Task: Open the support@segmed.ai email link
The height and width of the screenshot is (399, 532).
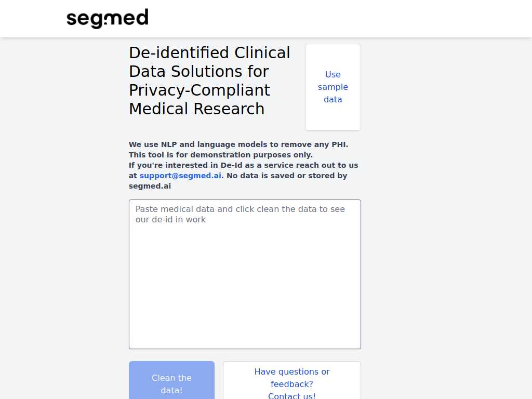Action: 180,176
